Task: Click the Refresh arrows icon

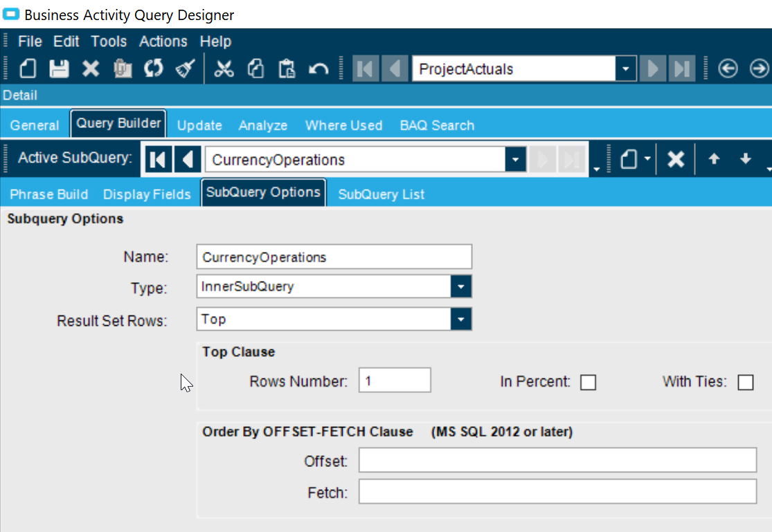Action: tap(154, 68)
